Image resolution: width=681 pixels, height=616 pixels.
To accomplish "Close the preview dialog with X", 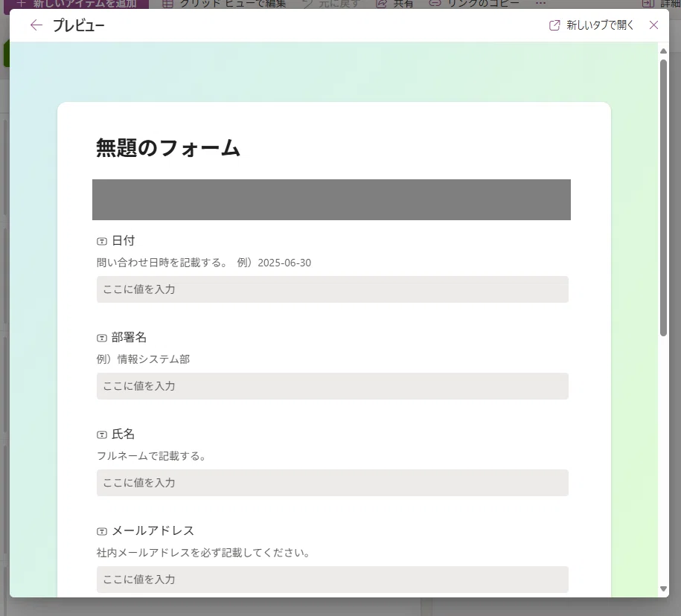I will [653, 25].
